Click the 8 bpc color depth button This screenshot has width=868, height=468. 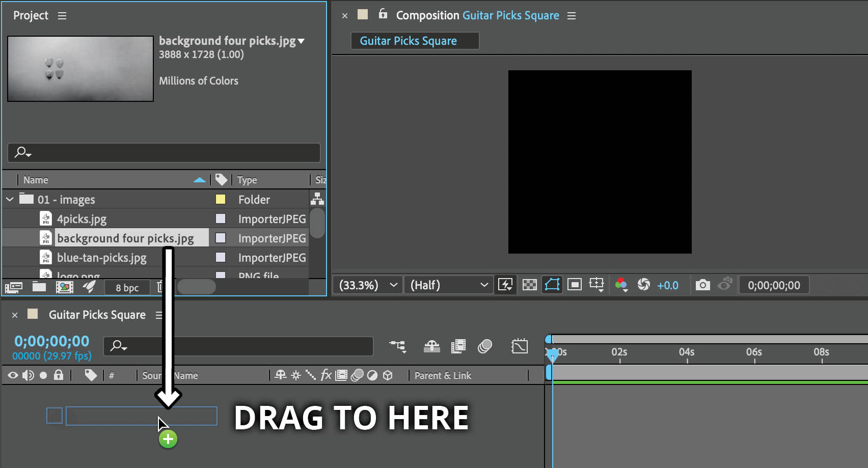[x=126, y=287]
